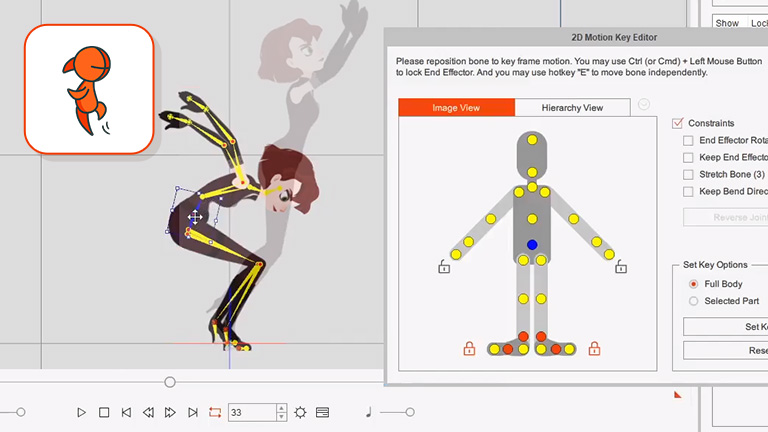Enable Keep Bend Direction checkbox

pos(688,192)
